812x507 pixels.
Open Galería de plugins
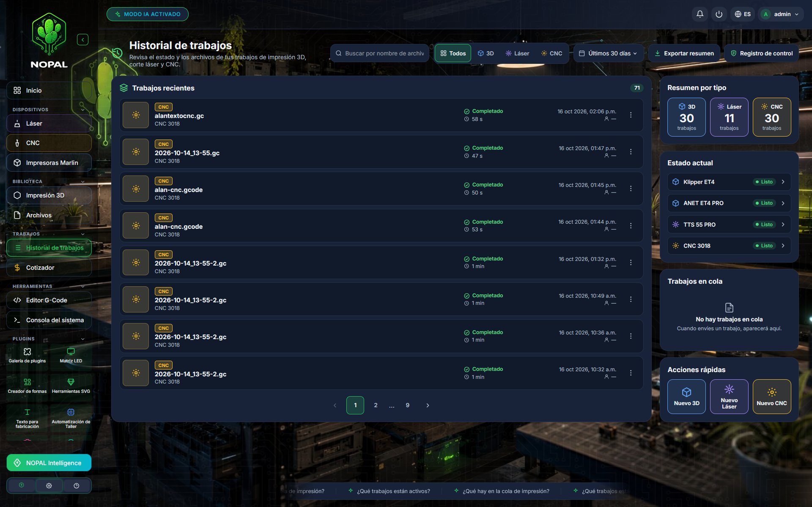27,355
